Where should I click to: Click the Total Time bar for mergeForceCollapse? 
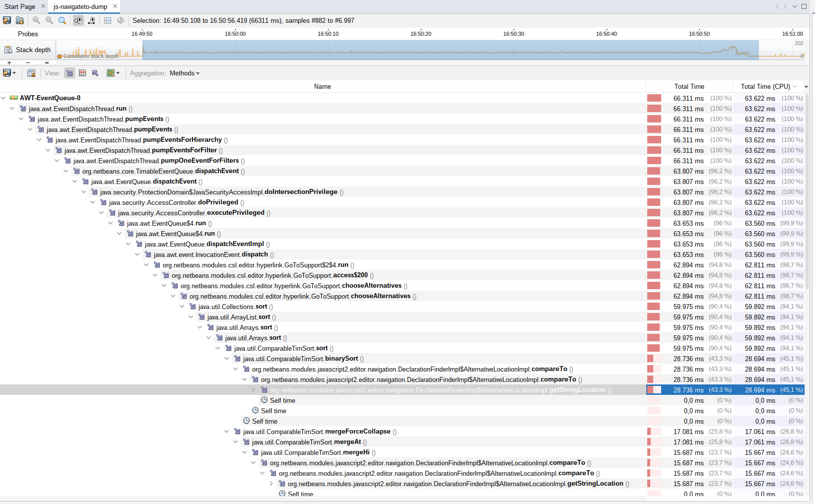click(x=654, y=432)
